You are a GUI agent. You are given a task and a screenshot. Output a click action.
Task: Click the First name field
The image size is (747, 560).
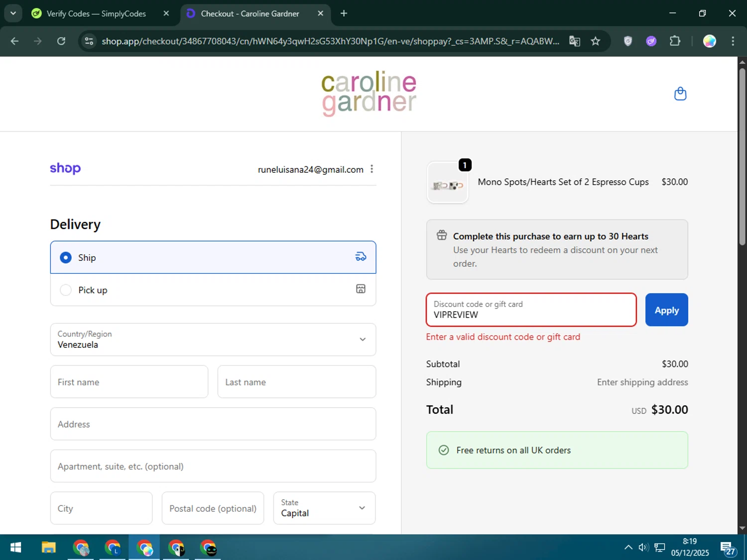[x=129, y=382]
